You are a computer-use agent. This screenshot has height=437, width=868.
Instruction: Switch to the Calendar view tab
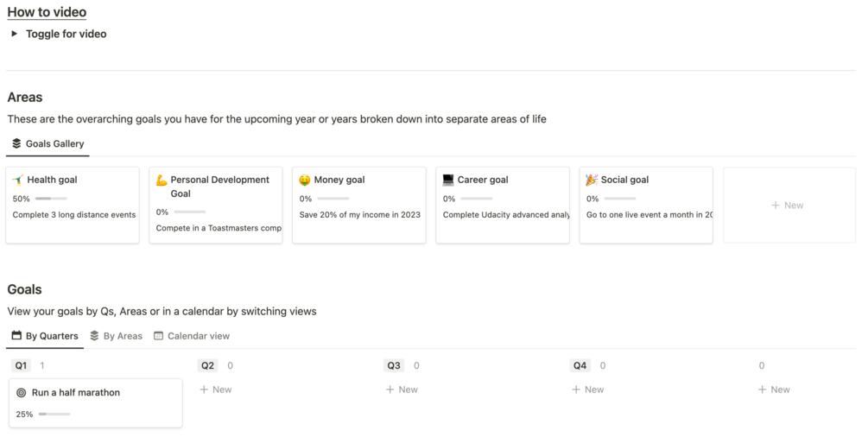pos(192,336)
